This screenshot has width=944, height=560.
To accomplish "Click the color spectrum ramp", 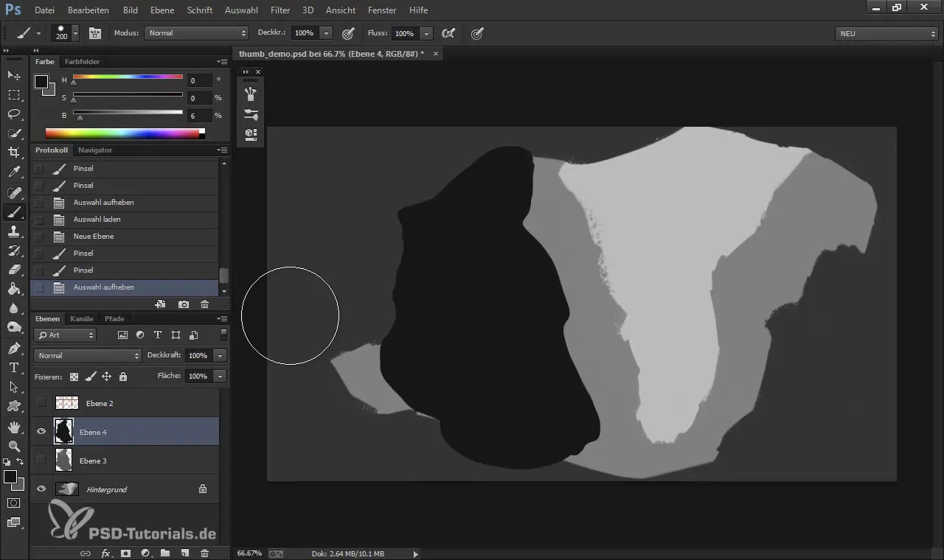I will (x=125, y=133).
